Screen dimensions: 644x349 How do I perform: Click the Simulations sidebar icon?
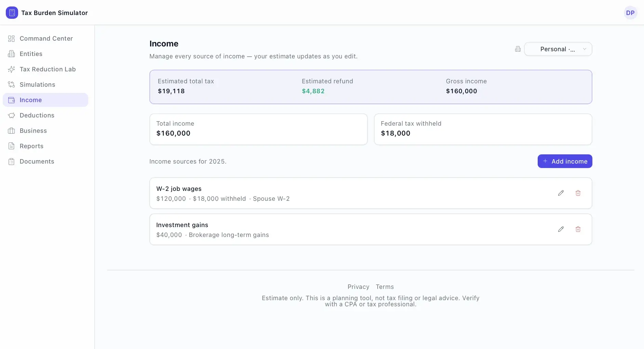11,85
